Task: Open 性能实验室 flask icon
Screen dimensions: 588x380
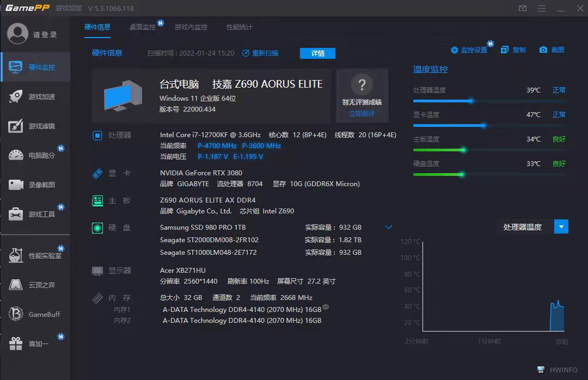Action: (16, 255)
